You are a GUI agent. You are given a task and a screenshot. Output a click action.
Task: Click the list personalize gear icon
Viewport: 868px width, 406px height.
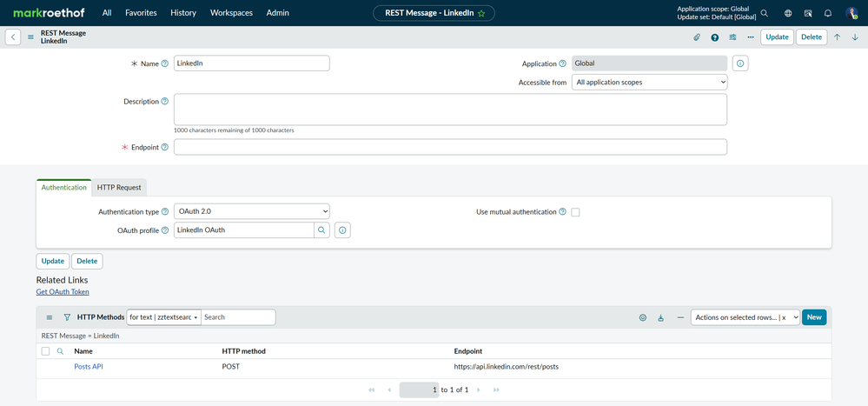click(643, 317)
